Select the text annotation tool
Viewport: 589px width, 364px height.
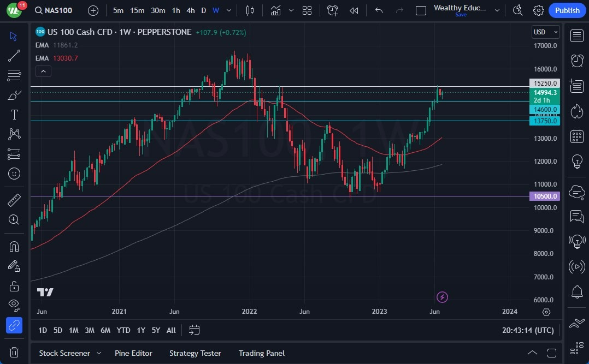(x=14, y=115)
